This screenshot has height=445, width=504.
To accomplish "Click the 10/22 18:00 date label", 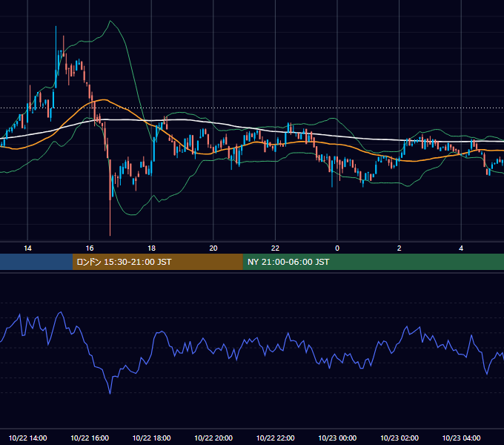I will pos(151,438).
